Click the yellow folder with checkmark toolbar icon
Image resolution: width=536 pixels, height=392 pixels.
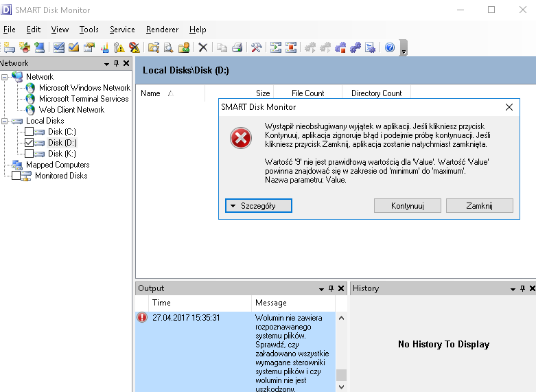[74, 47]
